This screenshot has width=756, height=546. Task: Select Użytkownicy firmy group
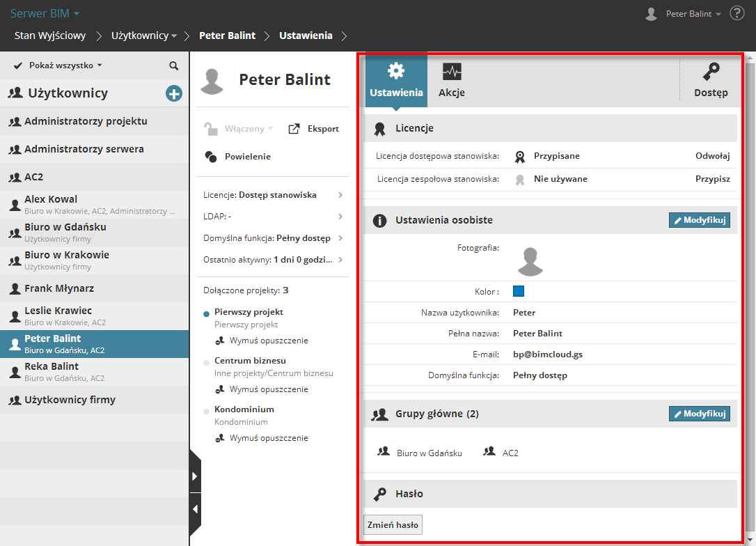(95, 400)
